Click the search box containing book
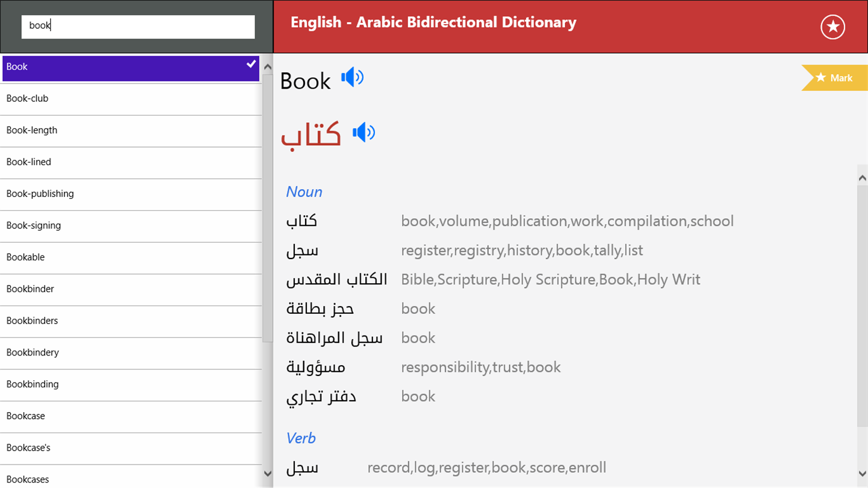The width and height of the screenshot is (868, 488). pyautogui.click(x=138, y=27)
